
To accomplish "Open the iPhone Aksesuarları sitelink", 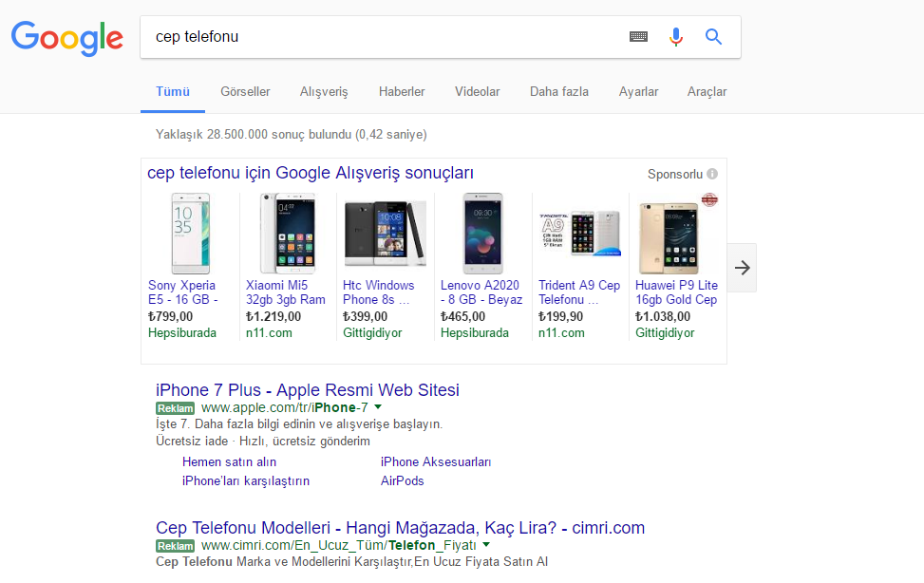I will pos(436,462).
